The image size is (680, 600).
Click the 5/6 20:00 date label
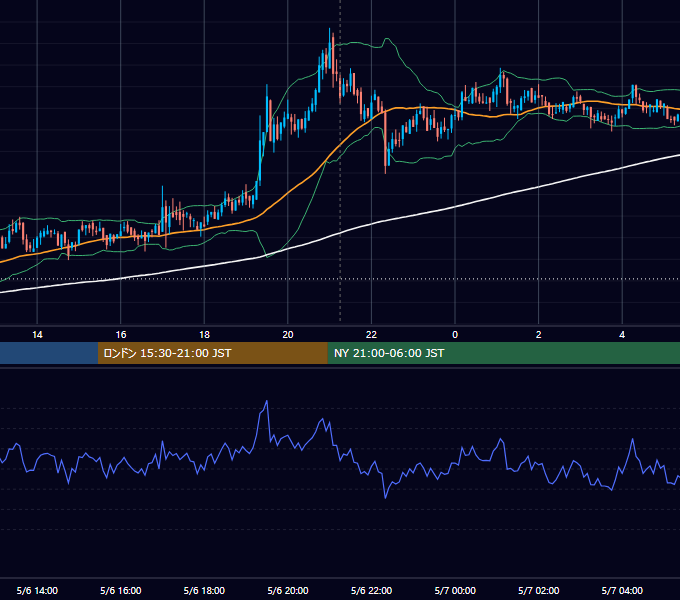tap(288, 590)
